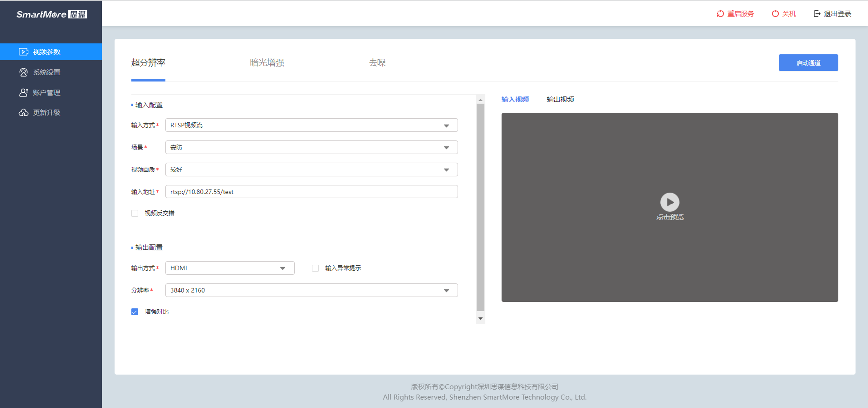868x408 pixels.
Task: Click the 更新升级 cloud icon
Action: click(23, 113)
